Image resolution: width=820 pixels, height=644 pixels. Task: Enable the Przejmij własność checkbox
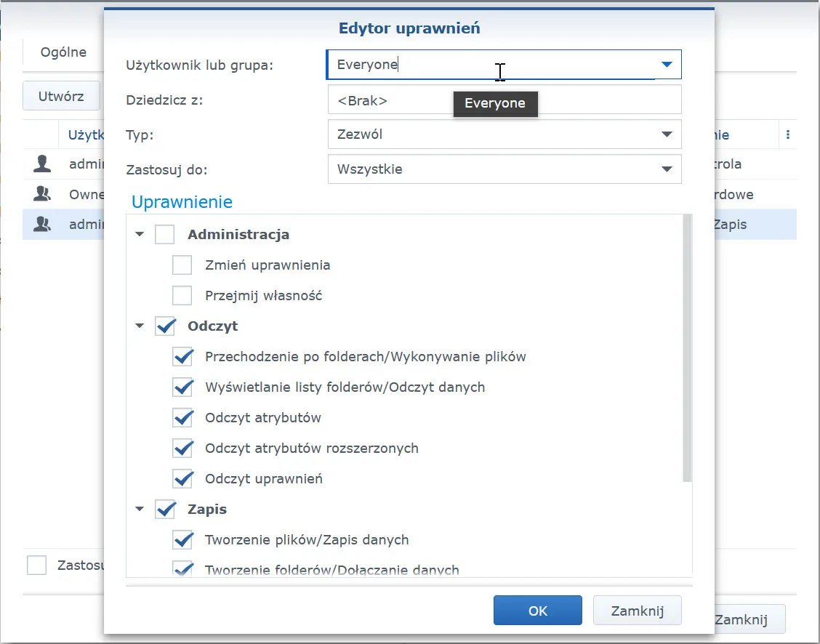[182, 296]
